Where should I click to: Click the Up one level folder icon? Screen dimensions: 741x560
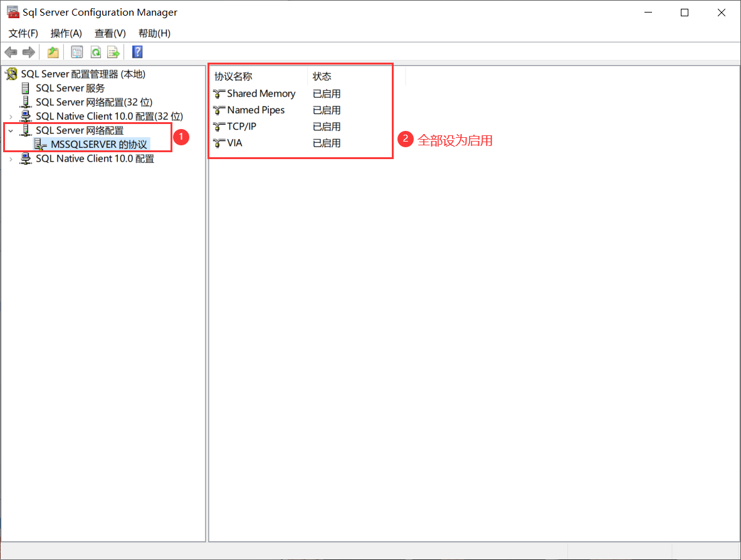pos(53,53)
